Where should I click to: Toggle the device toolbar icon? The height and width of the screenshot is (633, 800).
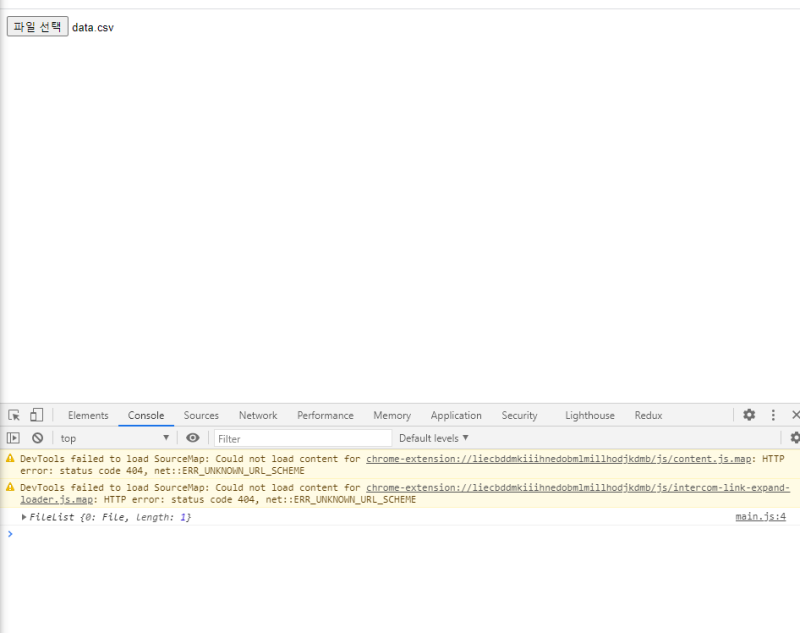35,414
